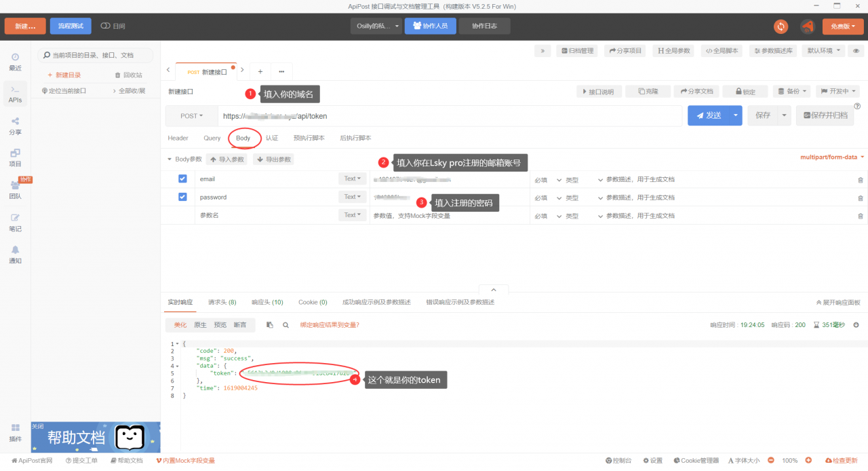The height and width of the screenshot is (471, 868).
Task: Uncheck the email parameter checkbox
Action: 182,178
